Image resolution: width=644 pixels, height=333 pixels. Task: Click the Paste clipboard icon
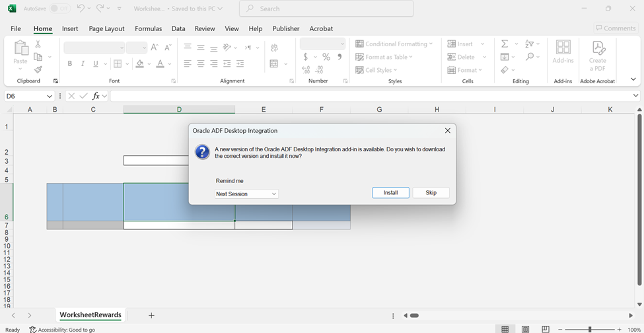(x=20, y=49)
